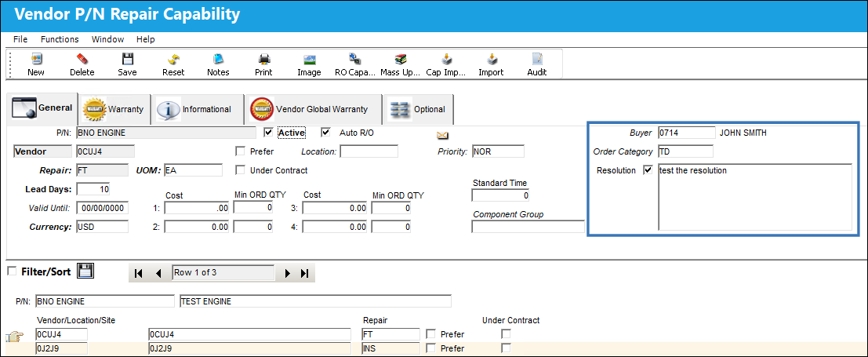Click the envelope mail icon
Viewport: 868px width, 357px height.
pos(442,135)
